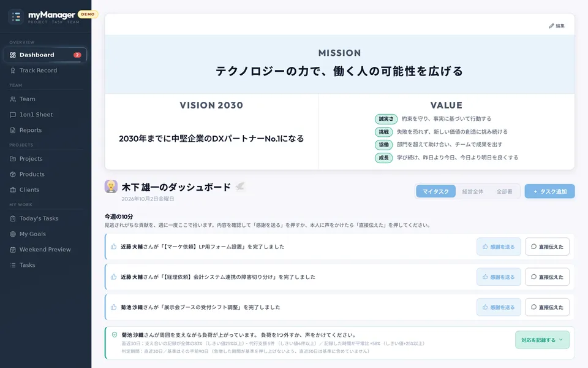588x368 pixels.
Task: Send thanks for 会計システム連携 task
Action: tap(499, 277)
